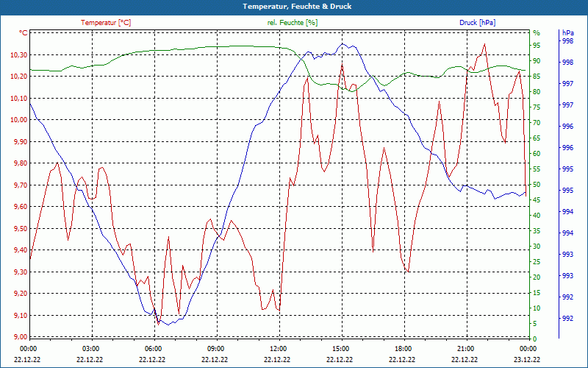Click humidity axis value '35'
The image size is (588, 368).
537,231
